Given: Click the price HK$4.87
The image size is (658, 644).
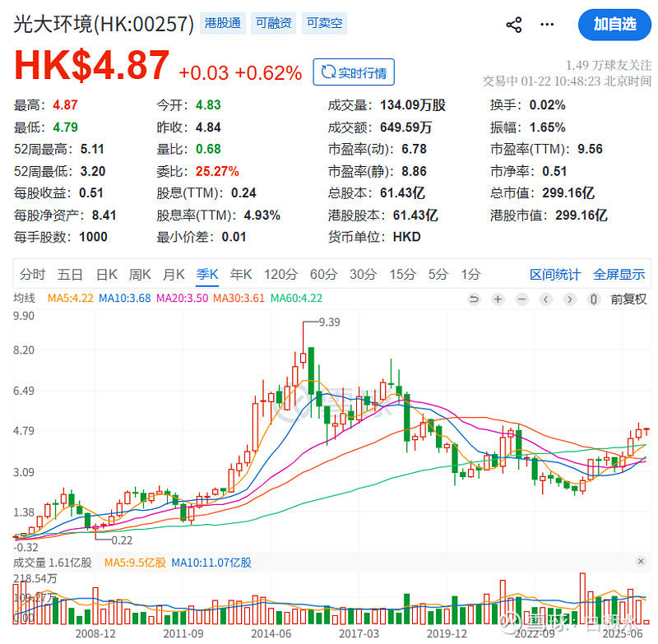Looking at the screenshot, I should [x=92, y=65].
